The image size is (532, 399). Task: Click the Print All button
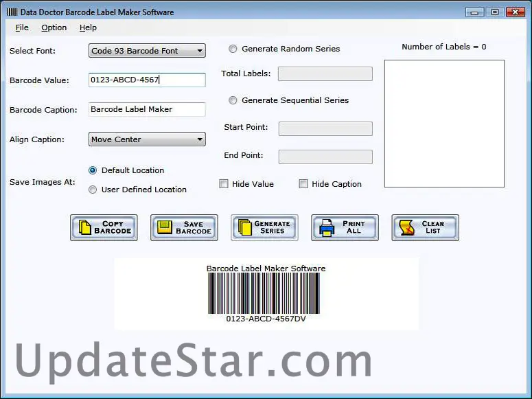(345, 227)
